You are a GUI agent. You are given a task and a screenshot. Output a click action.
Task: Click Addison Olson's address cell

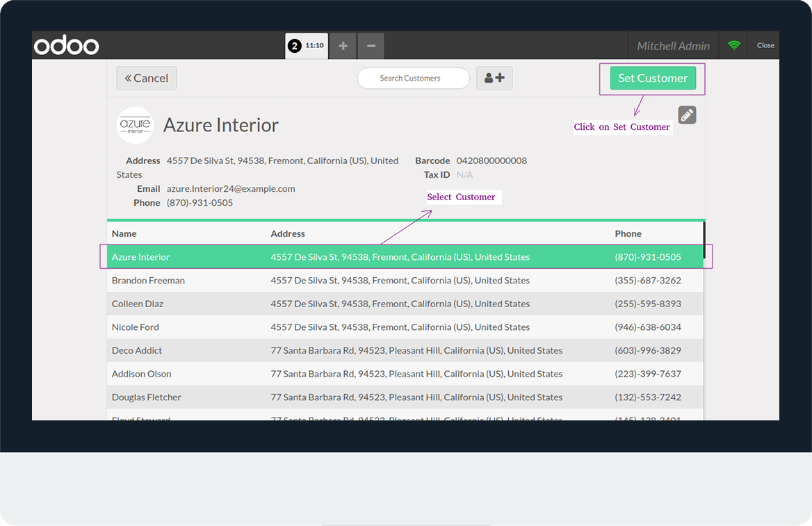pyautogui.click(x=416, y=373)
